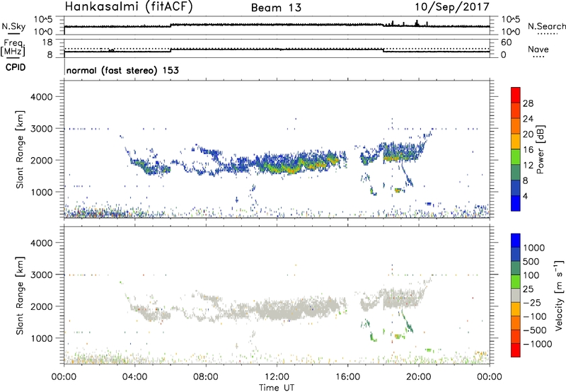
Task: Click the 2000 tick on velocity panel range axis
Action: click(42, 306)
